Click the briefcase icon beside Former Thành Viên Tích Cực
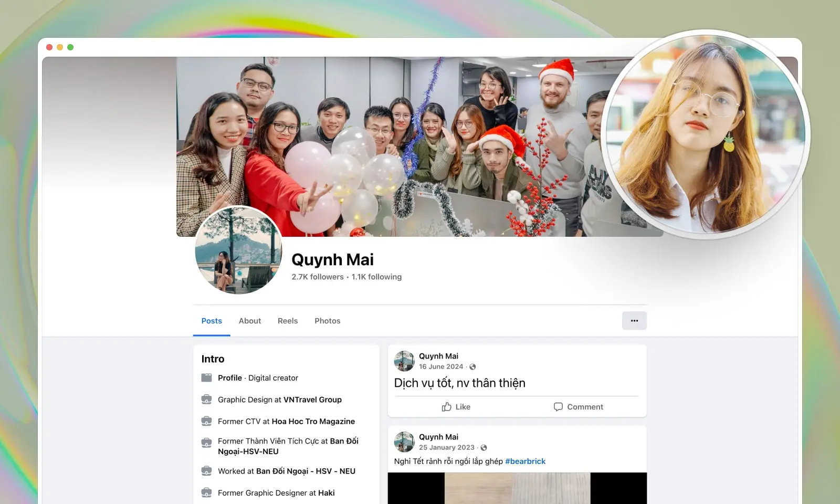Image resolution: width=840 pixels, height=504 pixels. coord(206,443)
